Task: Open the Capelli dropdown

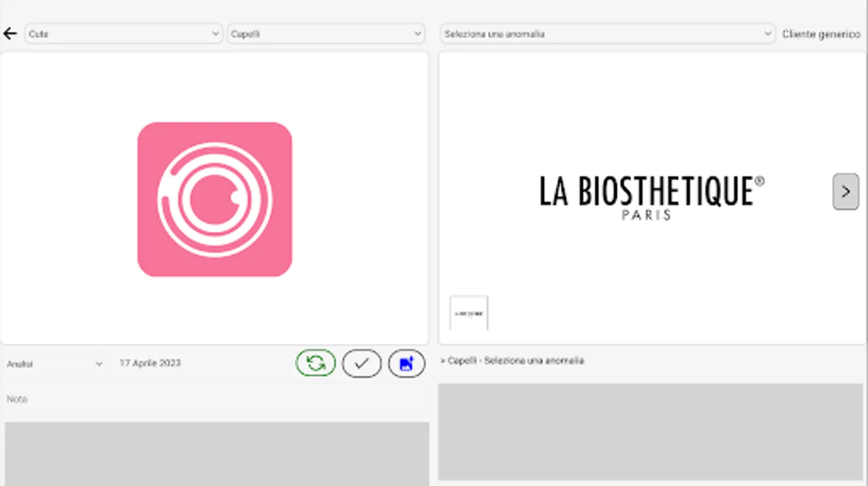Action: click(x=326, y=33)
